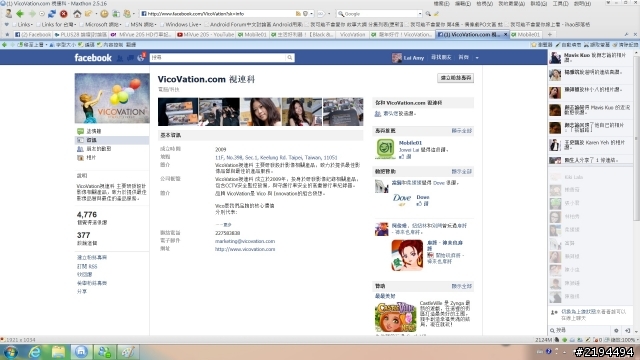This screenshot has width=640, height=360.
Task: Open the Maxthon taskbar icon
Action: [x=81, y=352]
